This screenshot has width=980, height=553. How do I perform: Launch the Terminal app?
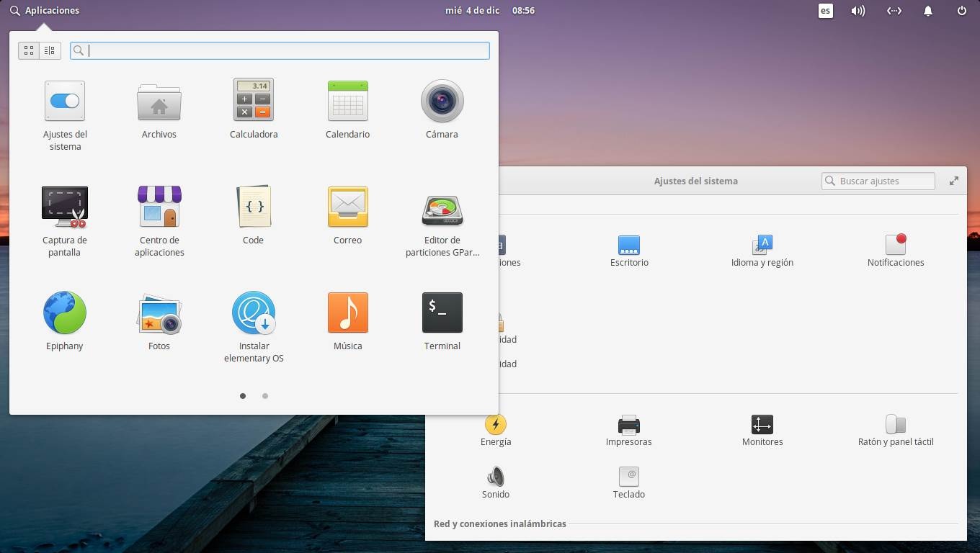coord(442,321)
